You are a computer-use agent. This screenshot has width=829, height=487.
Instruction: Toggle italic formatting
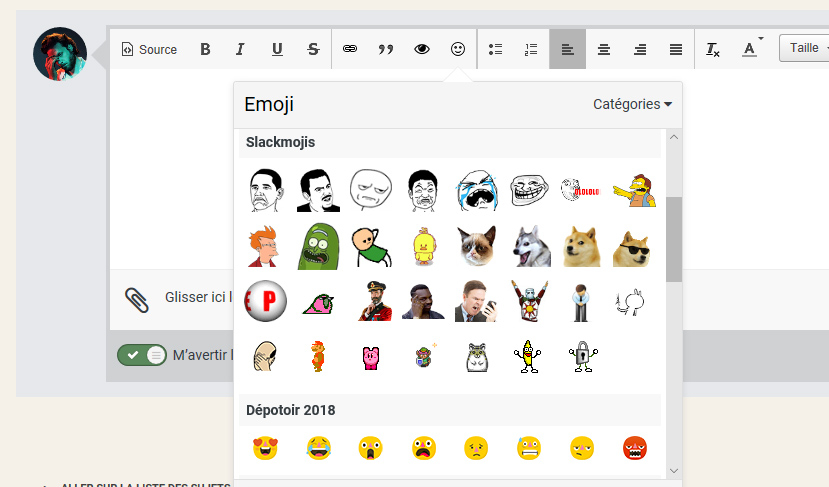240,49
